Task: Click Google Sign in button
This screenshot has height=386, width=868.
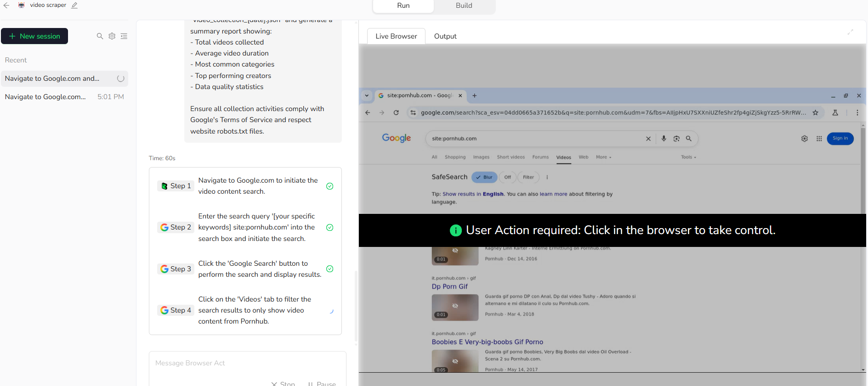Action: click(x=840, y=139)
